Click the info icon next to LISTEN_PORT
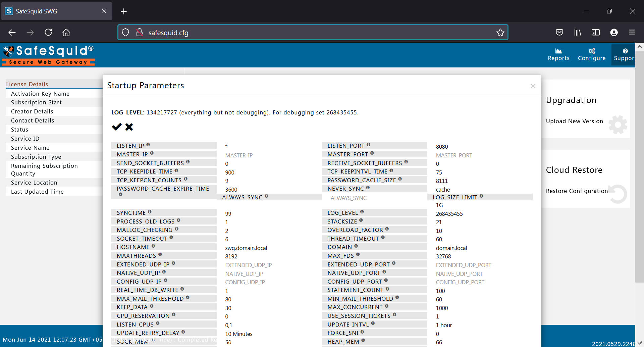Image resolution: width=644 pixels, height=347 pixels. [368, 145]
